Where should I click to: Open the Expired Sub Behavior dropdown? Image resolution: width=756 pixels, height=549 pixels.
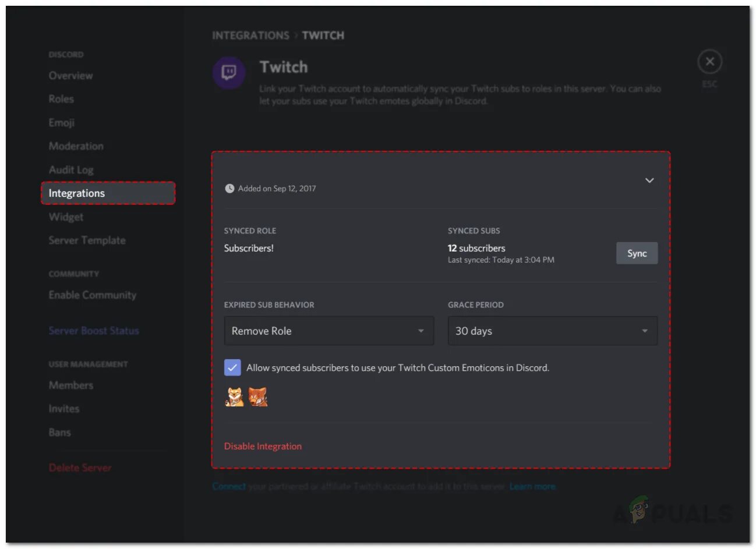pos(328,331)
